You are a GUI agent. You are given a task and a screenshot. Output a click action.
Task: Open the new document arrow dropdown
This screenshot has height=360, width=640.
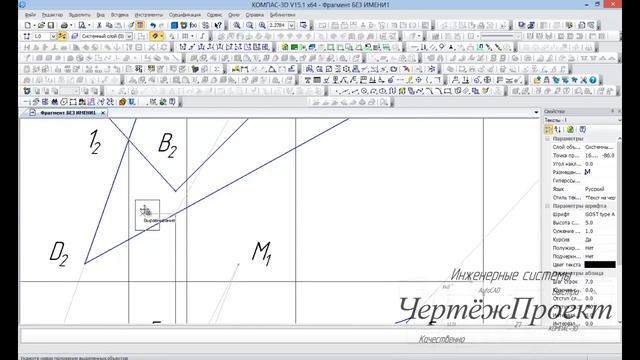click(34, 25)
